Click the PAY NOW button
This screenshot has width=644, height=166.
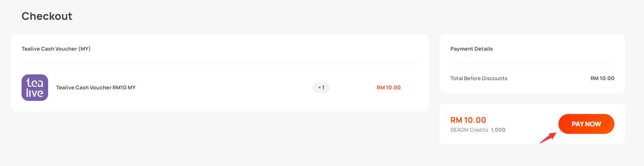[586, 124]
